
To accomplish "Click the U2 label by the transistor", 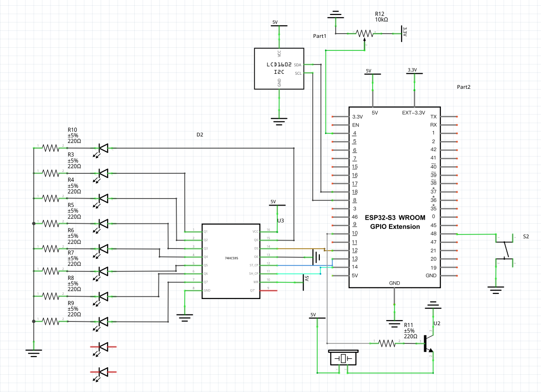I will click(x=437, y=323).
